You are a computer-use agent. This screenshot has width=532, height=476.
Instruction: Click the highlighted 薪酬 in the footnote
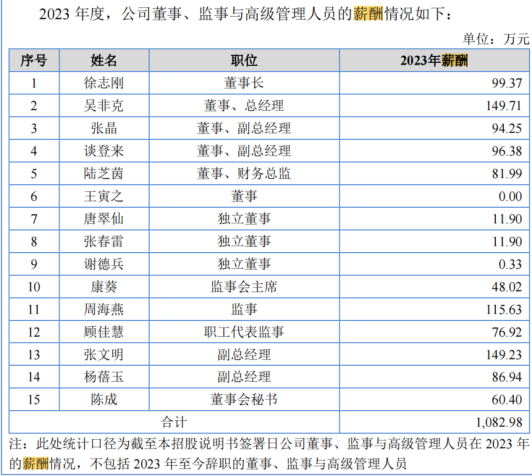pos(36,463)
